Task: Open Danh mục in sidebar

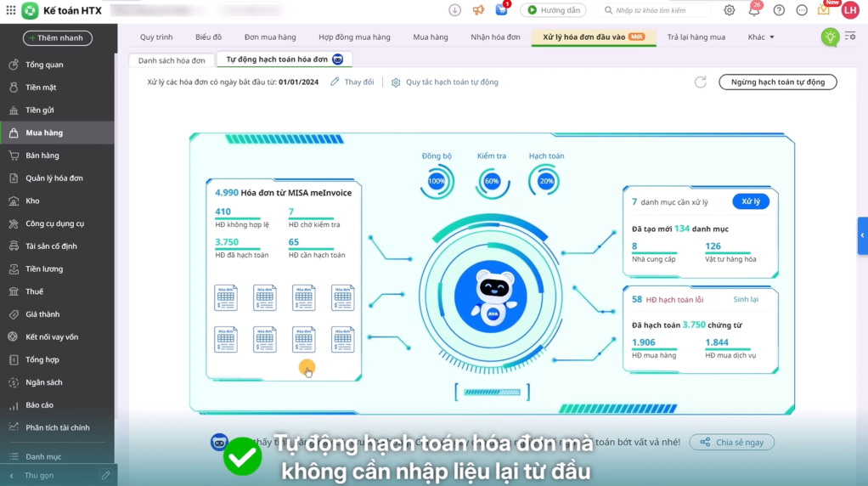Action: click(x=58, y=456)
